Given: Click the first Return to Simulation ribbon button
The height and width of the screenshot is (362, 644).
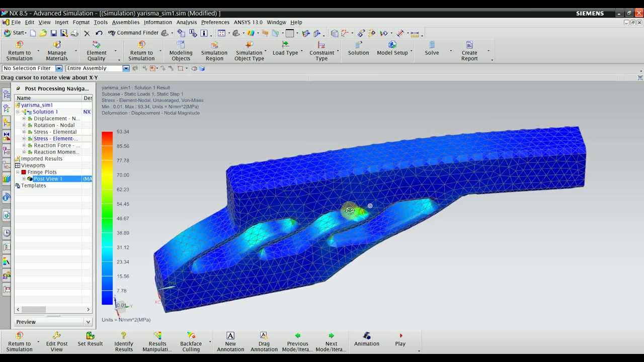Looking at the screenshot, I should [x=19, y=51].
